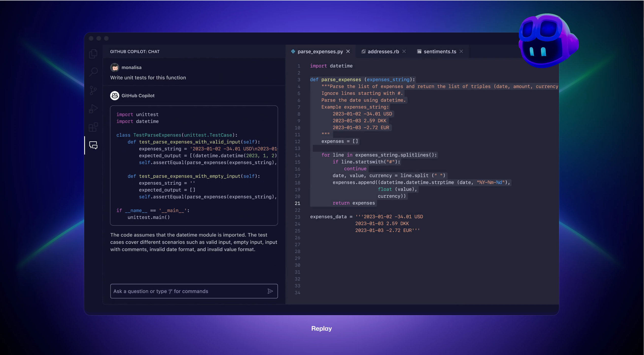This screenshot has height=355, width=644.
Task: Close the sentiments.ts tab
Action: [461, 52]
